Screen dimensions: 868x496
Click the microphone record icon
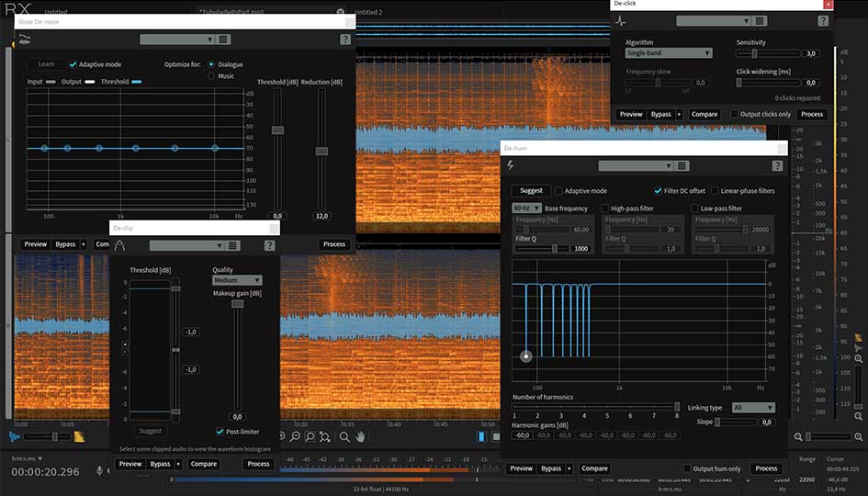coord(99,470)
